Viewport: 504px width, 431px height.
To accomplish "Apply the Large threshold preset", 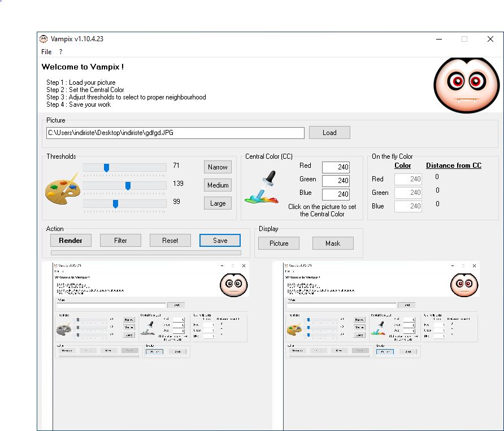I will [218, 203].
